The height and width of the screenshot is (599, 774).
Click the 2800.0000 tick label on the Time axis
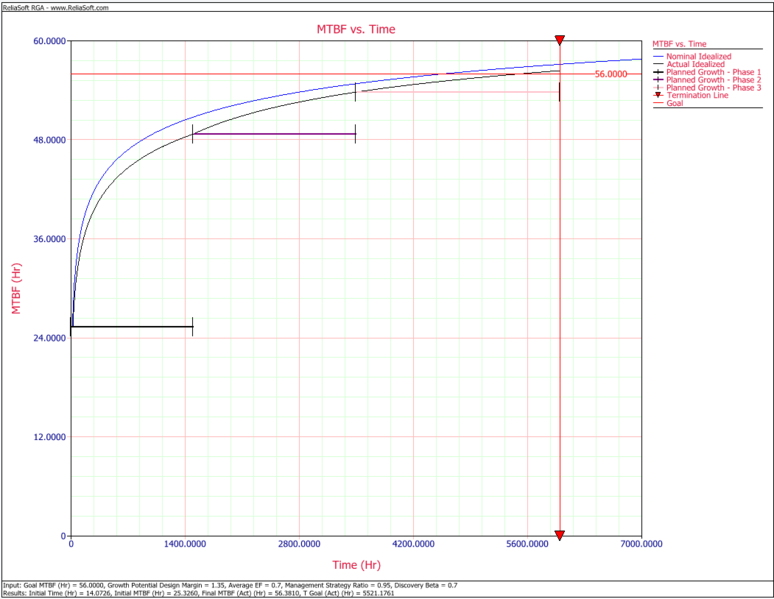[x=299, y=545]
